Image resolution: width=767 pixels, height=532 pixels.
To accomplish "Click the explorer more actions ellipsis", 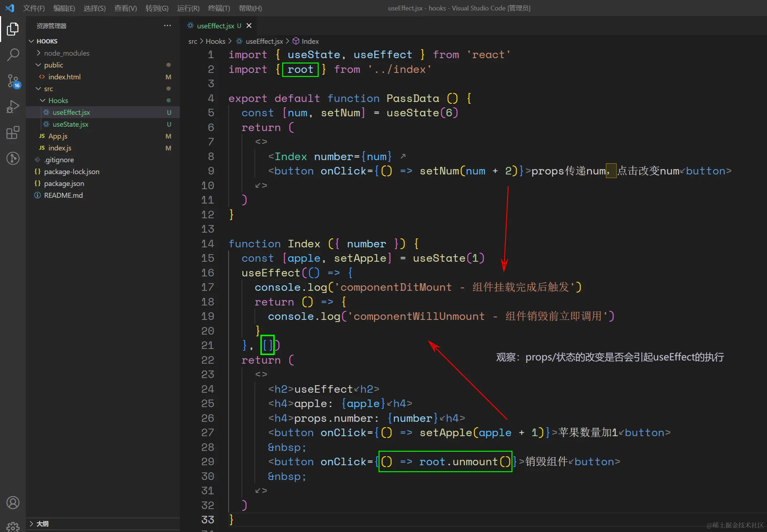I will (x=167, y=26).
